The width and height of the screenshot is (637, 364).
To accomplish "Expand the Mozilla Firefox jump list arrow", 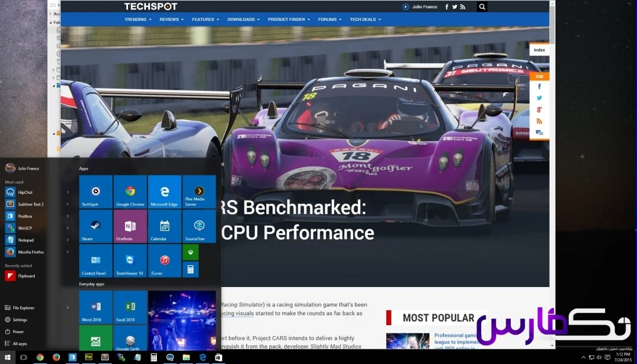I will [x=67, y=252].
